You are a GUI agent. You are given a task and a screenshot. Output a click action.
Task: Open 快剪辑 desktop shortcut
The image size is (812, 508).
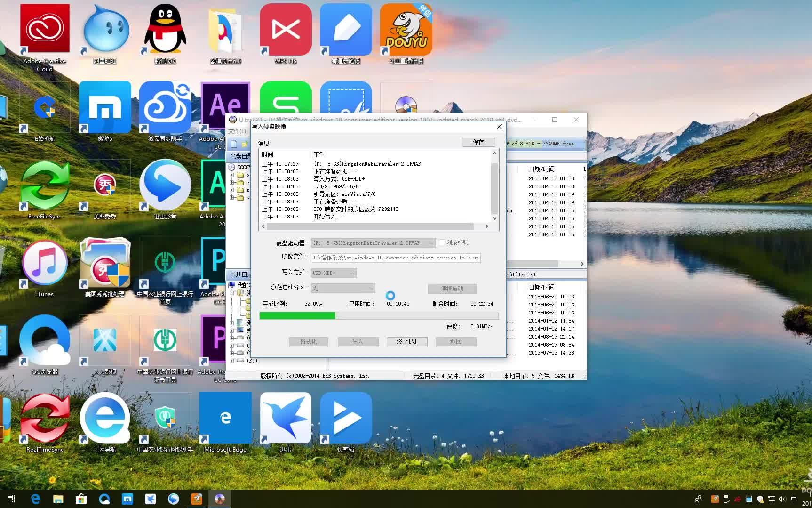346,422
